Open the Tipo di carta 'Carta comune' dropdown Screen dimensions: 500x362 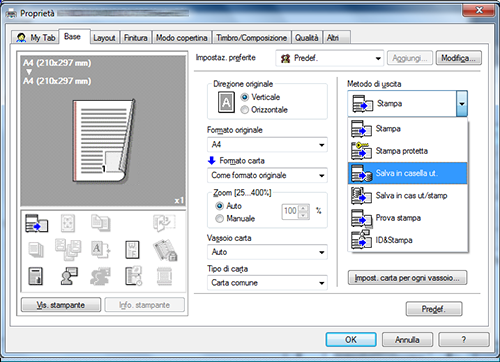tap(267, 283)
